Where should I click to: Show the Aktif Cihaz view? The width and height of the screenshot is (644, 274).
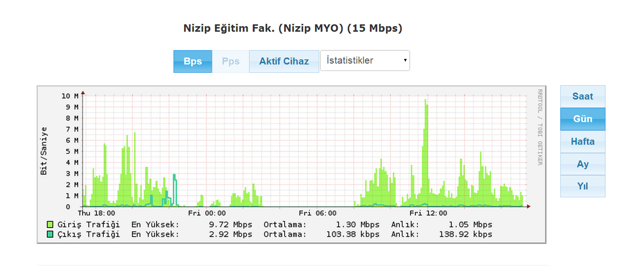tap(284, 62)
